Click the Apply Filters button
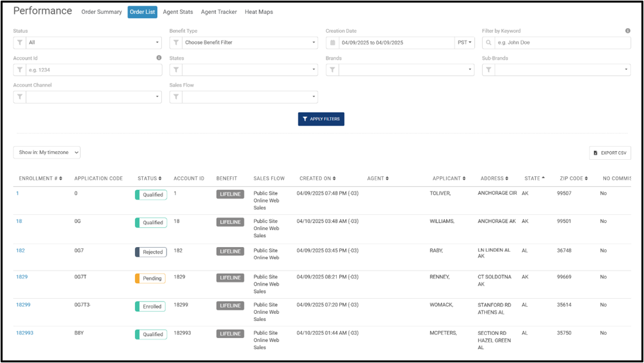The height and width of the screenshot is (363, 644). click(321, 119)
